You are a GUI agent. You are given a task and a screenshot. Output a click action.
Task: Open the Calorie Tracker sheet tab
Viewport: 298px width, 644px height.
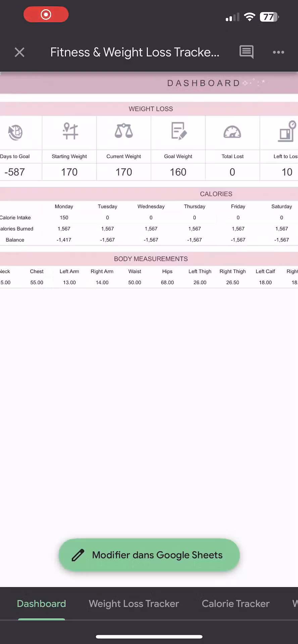point(235,604)
